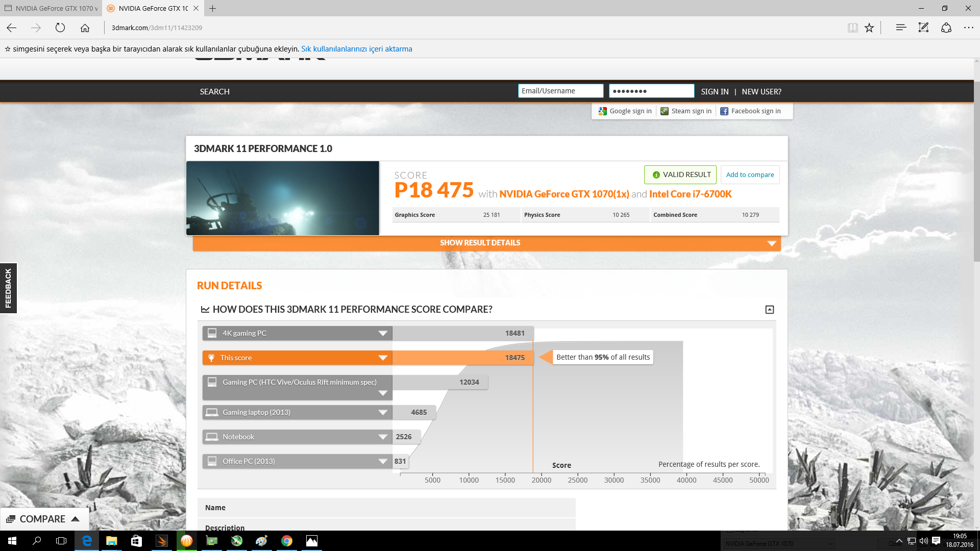
Task: Open reading view book icon
Action: [x=852, y=28]
